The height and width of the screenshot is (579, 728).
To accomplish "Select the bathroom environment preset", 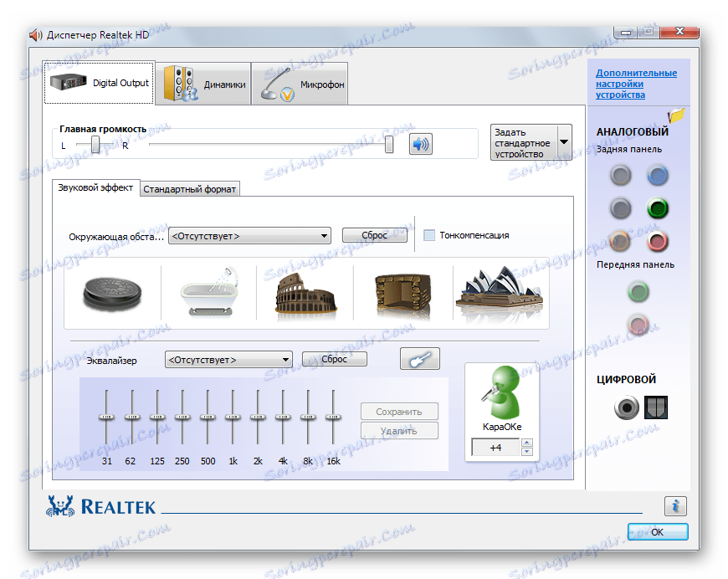I will (209, 293).
